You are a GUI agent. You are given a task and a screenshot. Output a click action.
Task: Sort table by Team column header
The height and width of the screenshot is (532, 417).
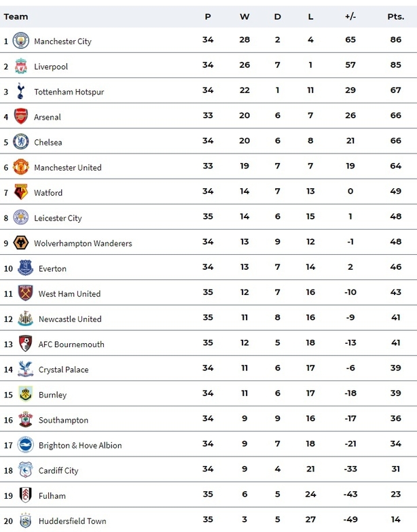point(16,16)
